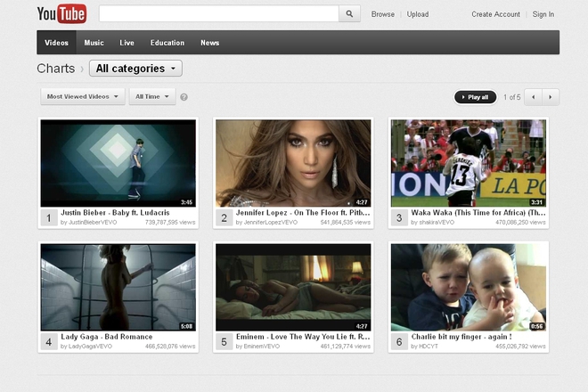Switch to the Live tab
Screen dimensions: 588x392
click(127, 43)
